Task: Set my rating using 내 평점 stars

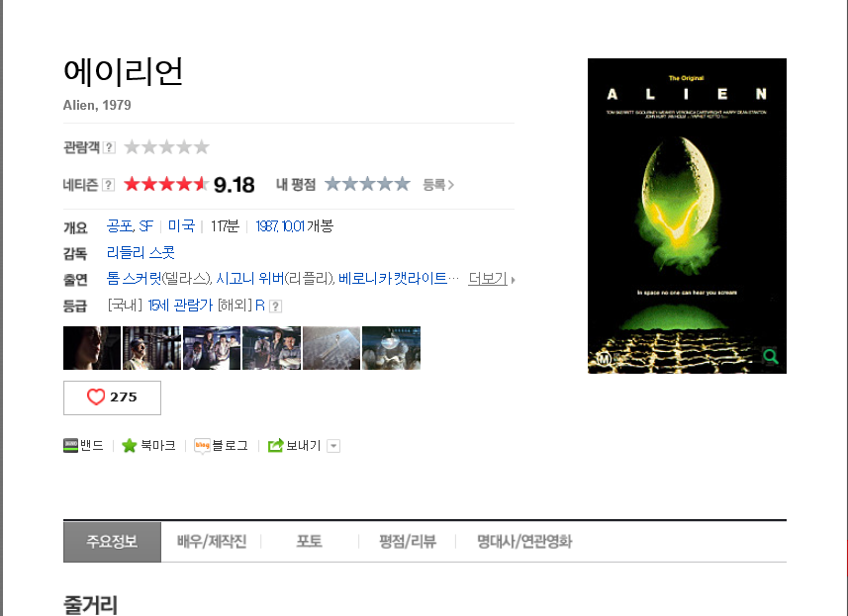Action: pyautogui.click(x=367, y=184)
